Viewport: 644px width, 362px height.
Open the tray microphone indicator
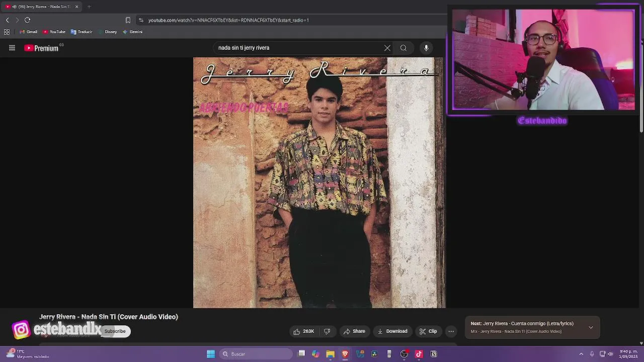tap(592, 354)
